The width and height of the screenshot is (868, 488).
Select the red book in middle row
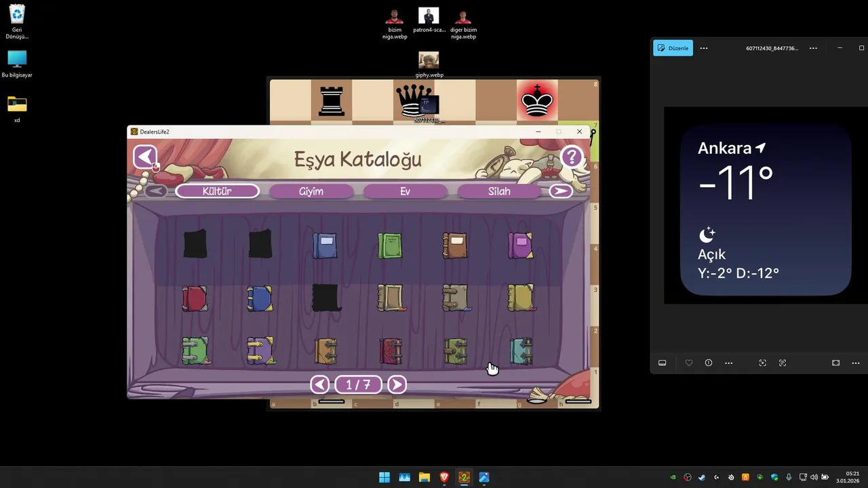pyautogui.click(x=195, y=298)
